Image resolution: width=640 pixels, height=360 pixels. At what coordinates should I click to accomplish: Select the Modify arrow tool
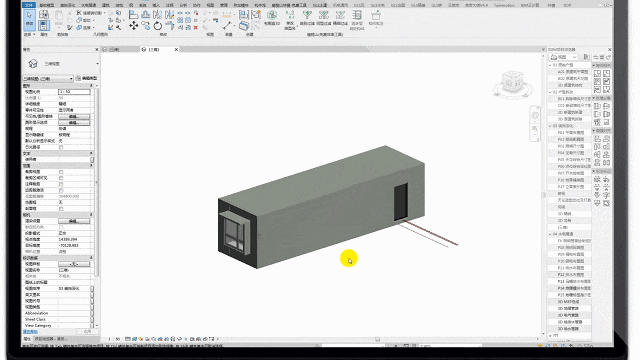[x=29, y=19]
